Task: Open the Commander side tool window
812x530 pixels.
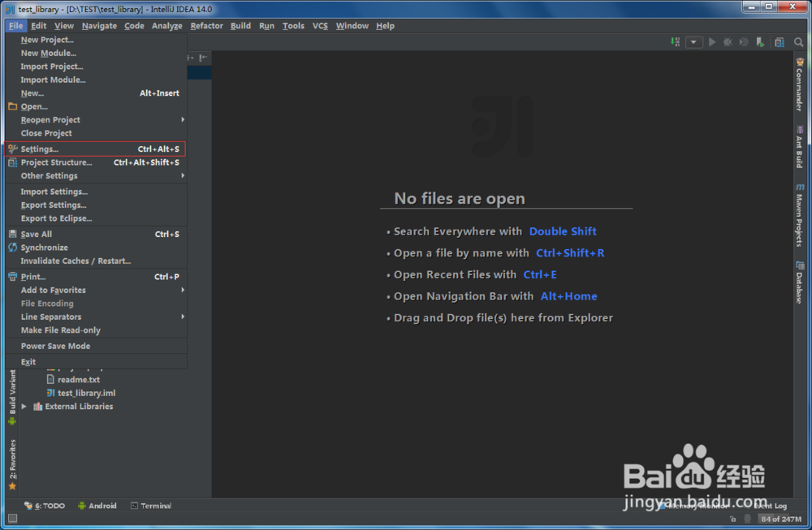Action: tap(800, 84)
